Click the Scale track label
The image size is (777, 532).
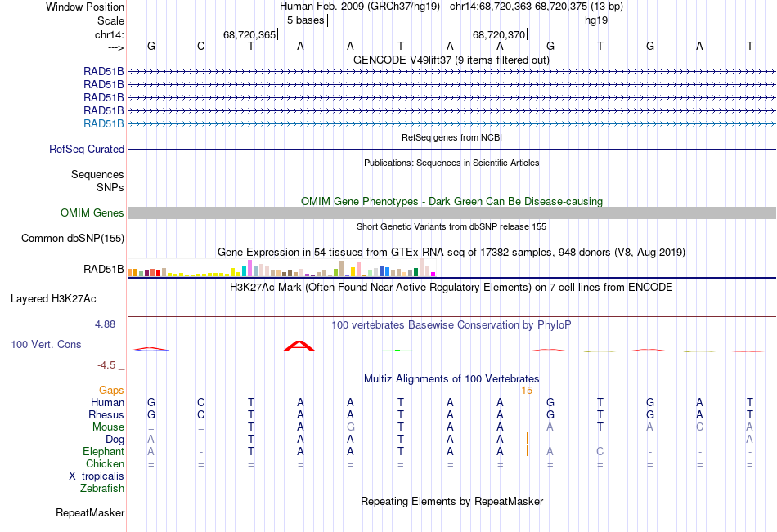tap(110, 20)
